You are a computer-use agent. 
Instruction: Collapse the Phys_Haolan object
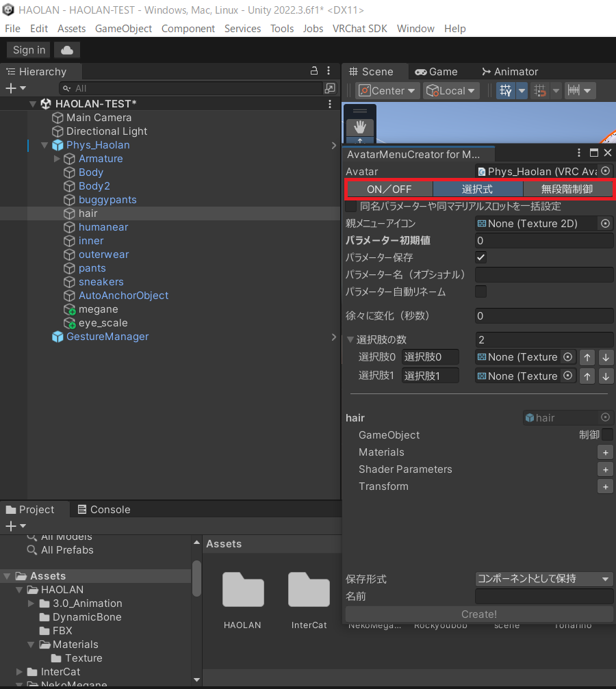tap(44, 145)
